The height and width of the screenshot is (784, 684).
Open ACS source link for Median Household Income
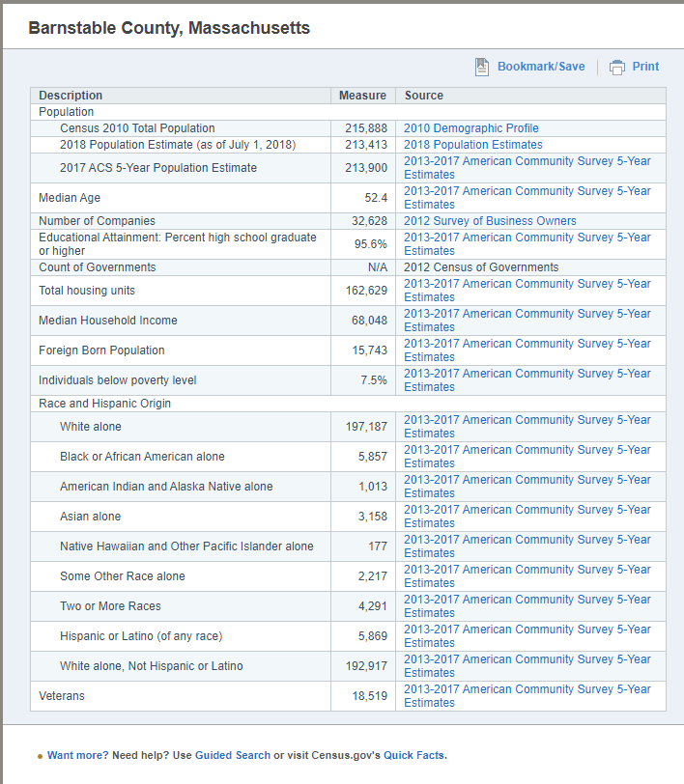(x=527, y=321)
